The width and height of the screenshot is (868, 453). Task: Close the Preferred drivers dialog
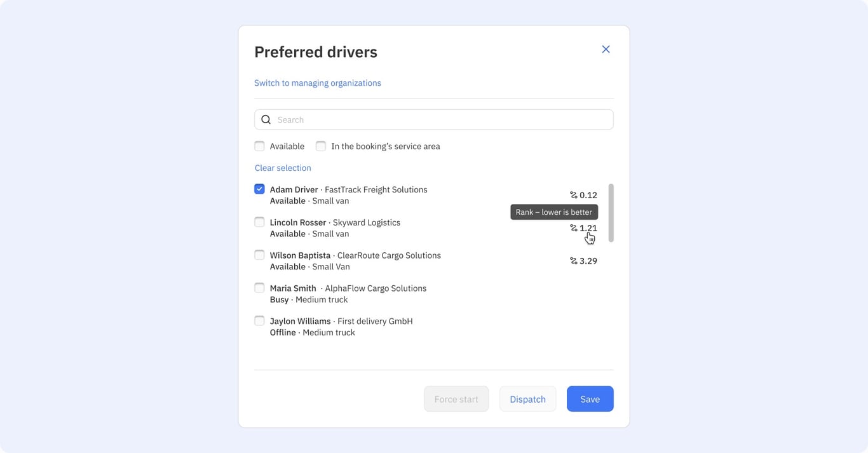(x=606, y=49)
